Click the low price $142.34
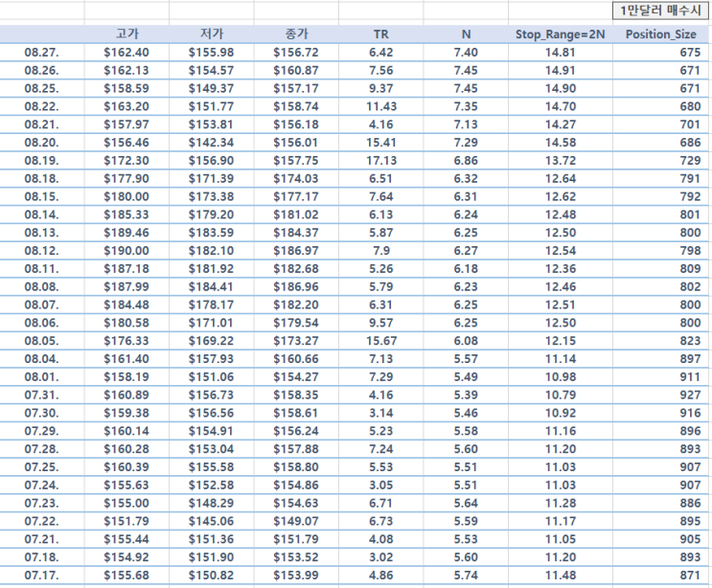712x588 pixels. [211, 143]
